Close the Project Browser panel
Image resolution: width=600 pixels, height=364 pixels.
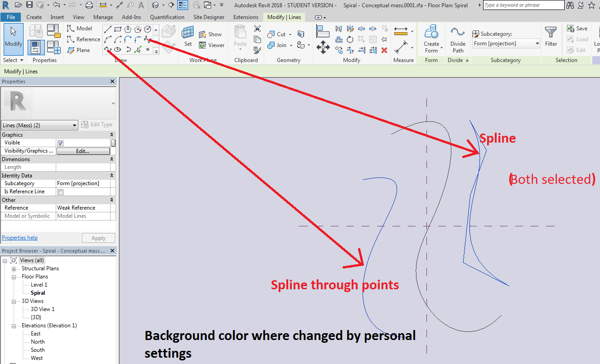click(x=112, y=251)
